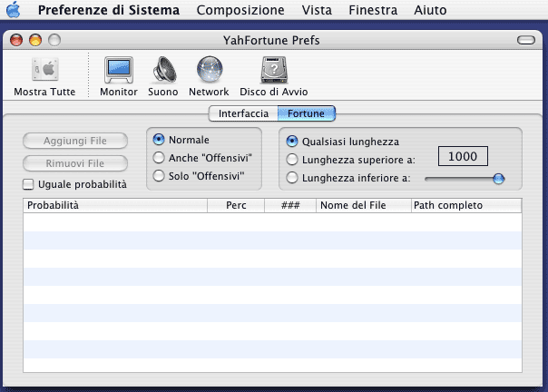
Task: Choose Solo "Offensivi" radio option
Action: tap(159, 174)
